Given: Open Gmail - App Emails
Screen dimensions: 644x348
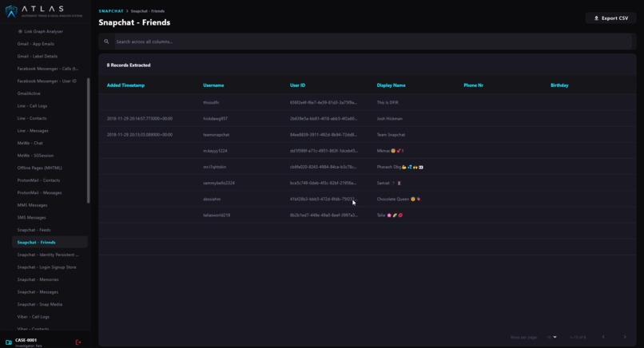Looking at the screenshot, I should coord(36,44).
